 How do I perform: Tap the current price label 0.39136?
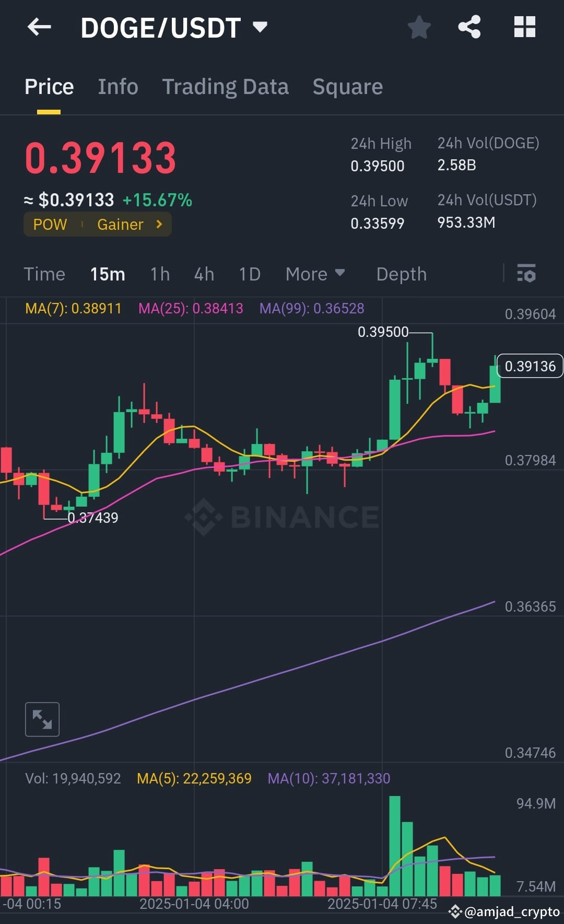pyautogui.click(x=530, y=366)
